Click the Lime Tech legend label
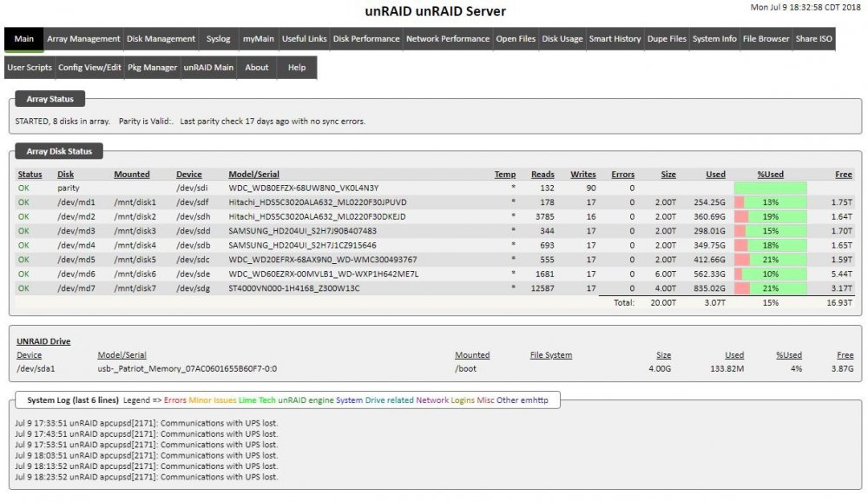Screen dimensions: 868x502 tap(257, 400)
